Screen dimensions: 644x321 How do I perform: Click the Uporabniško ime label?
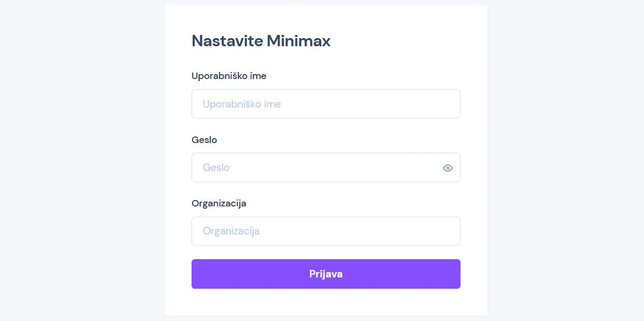click(229, 76)
